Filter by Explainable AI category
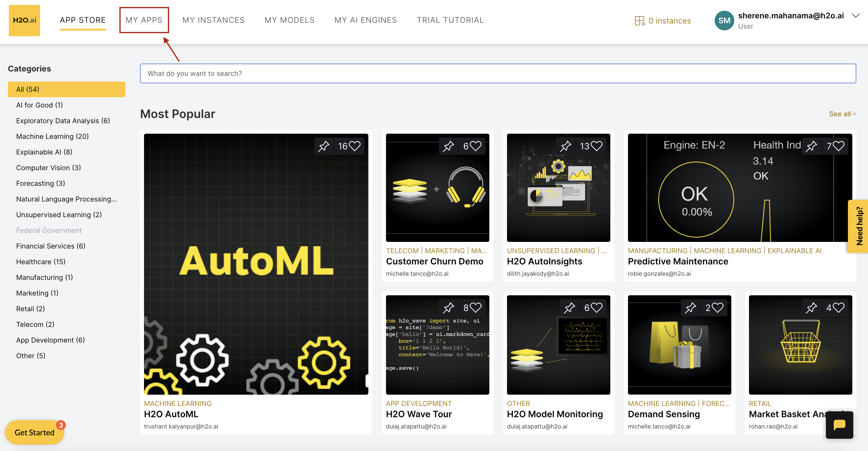The width and height of the screenshot is (868, 451). (44, 152)
